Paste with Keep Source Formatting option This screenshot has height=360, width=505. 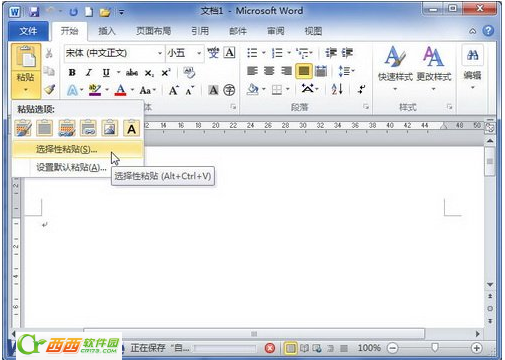click(23, 128)
